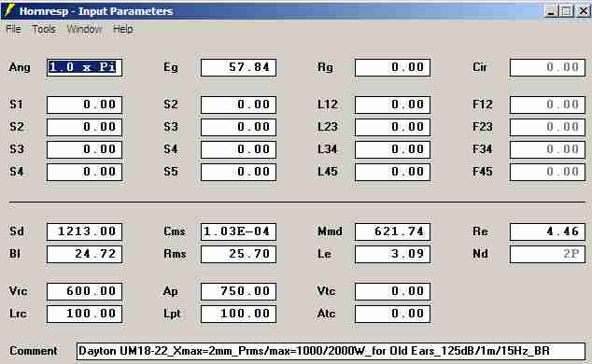Click the 'Ang' label text

click(x=20, y=67)
